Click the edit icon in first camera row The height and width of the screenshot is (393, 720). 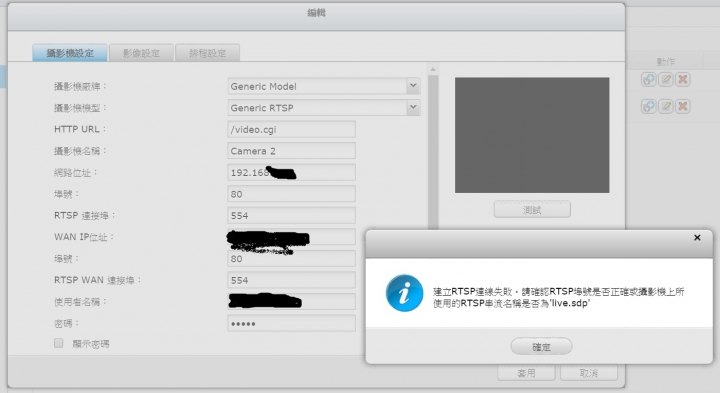[666, 79]
